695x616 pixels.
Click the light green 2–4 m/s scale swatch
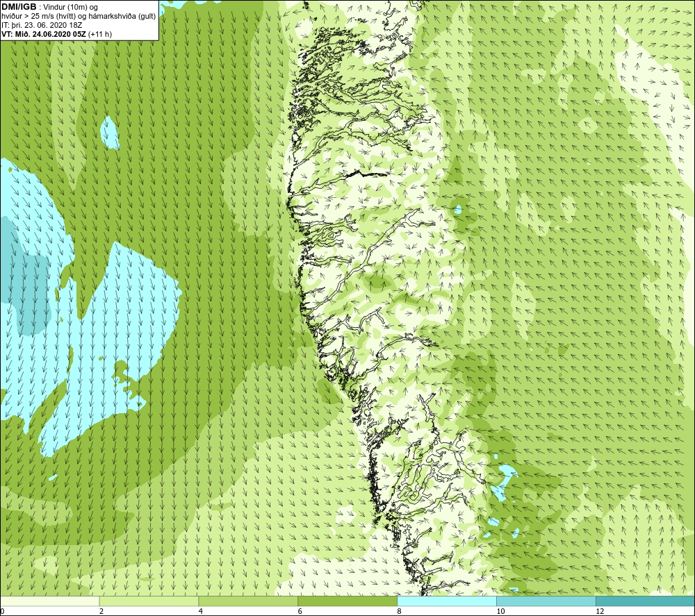(149, 601)
